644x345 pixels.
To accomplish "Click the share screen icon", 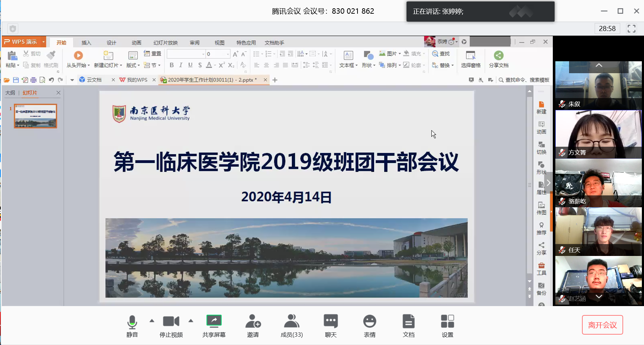I will pos(214,321).
